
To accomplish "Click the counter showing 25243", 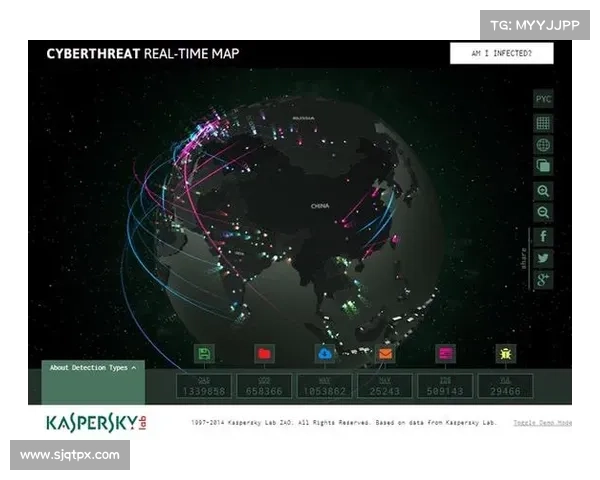I will click(x=385, y=386).
